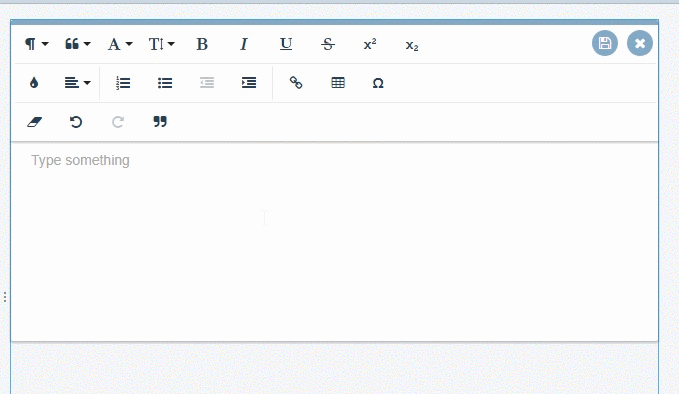Undo the last action
This screenshot has height=394, width=679.
coord(76,122)
